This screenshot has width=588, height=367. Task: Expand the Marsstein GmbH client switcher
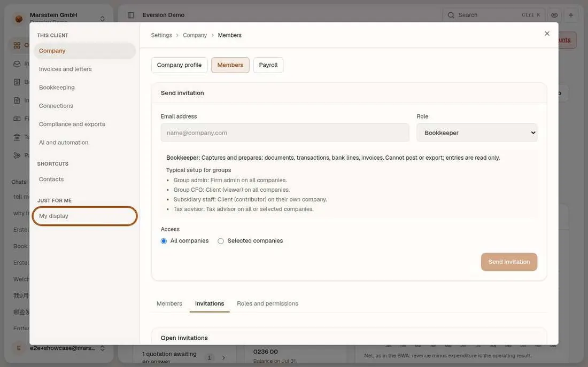coord(103,19)
